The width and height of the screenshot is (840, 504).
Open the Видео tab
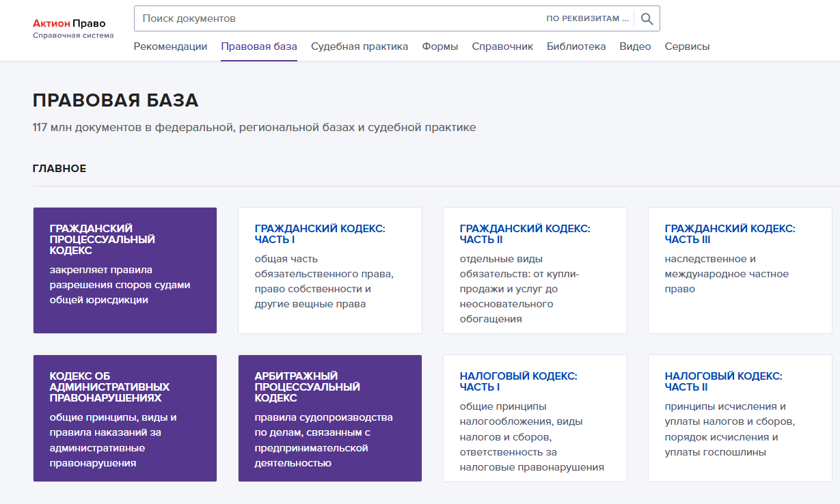coord(635,46)
